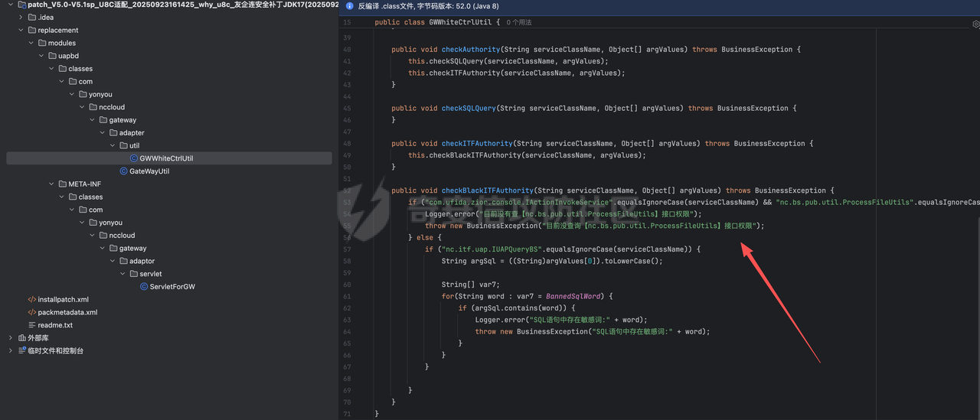Expand the .idea folder

pyautogui.click(x=21, y=18)
